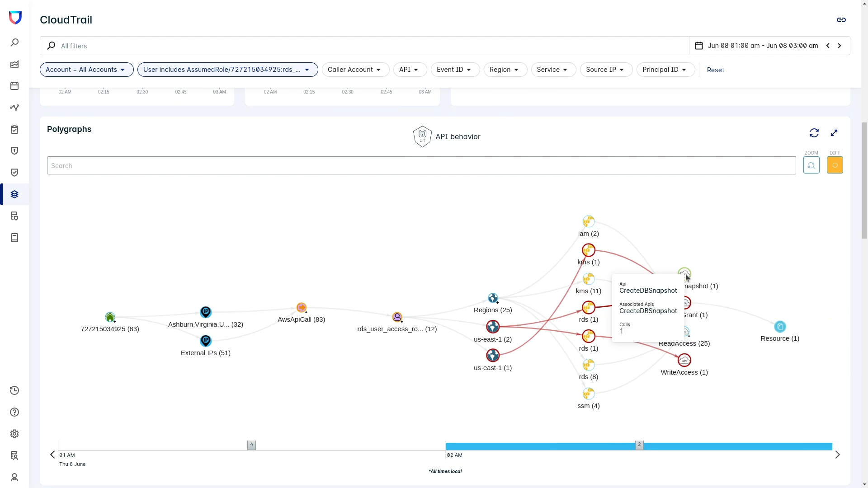Open the Account = All Accounts dropdown
This screenshot has width=868, height=488.
click(x=87, y=70)
